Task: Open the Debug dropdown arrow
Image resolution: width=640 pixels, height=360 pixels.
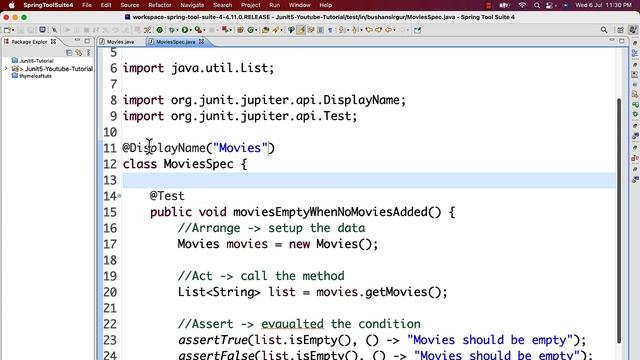Action: (177, 30)
